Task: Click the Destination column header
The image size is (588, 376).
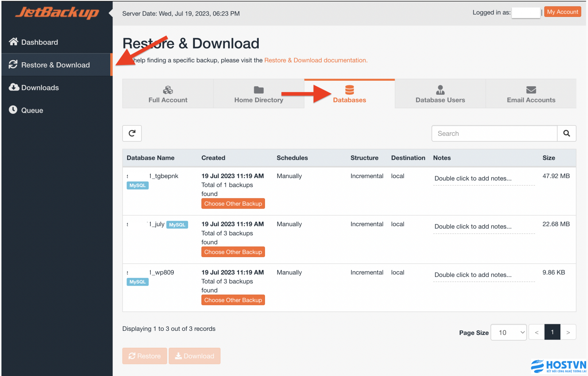Action: [x=408, y=158]
